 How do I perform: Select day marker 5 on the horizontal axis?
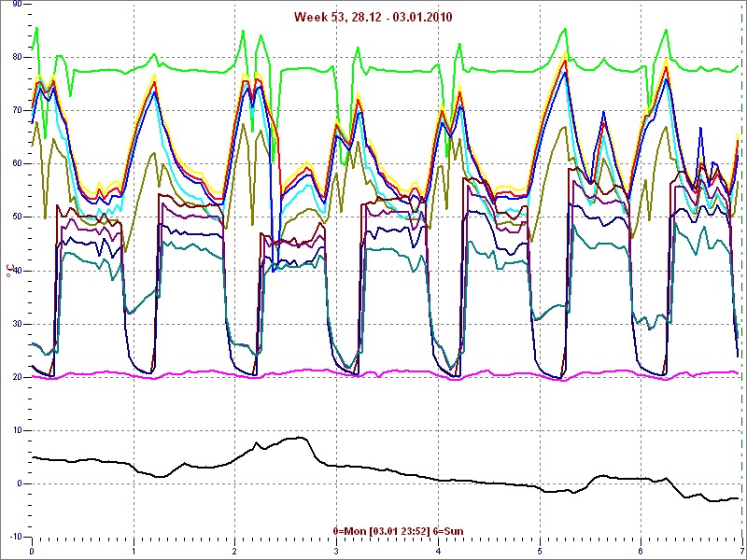(x=539, y=551)
